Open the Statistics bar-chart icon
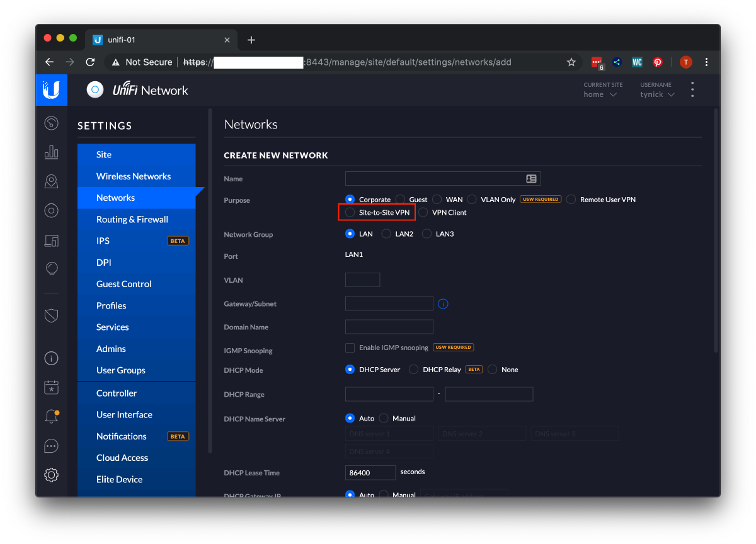 click(x=52, y=152)
